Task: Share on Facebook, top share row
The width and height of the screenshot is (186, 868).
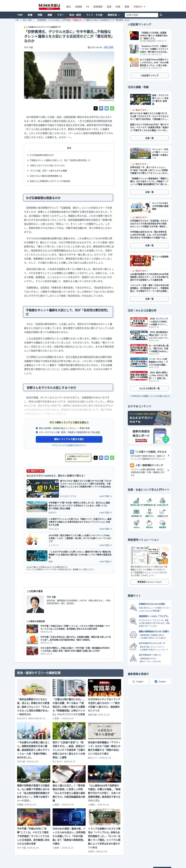Action: click(101, 108)
